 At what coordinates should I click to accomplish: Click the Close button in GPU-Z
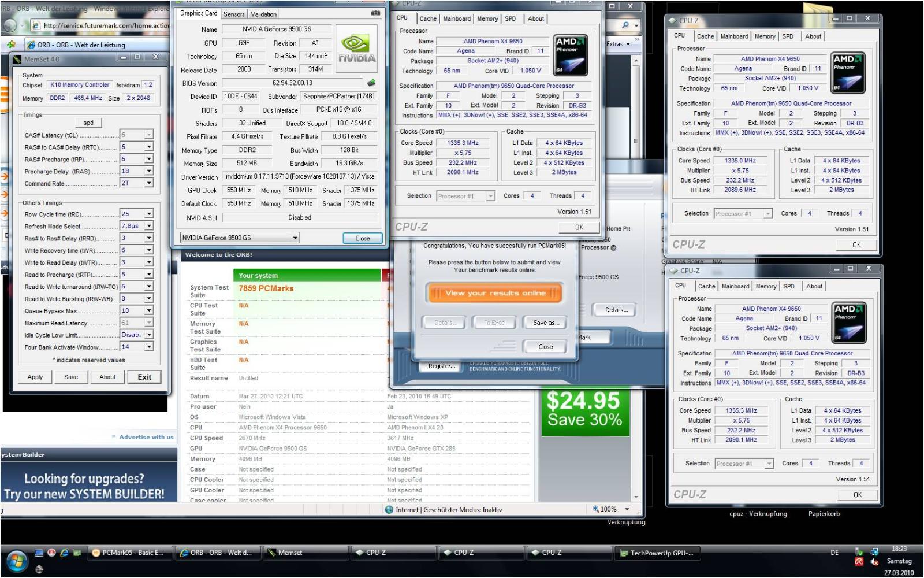pyautogui.click(x=362, y=238)
